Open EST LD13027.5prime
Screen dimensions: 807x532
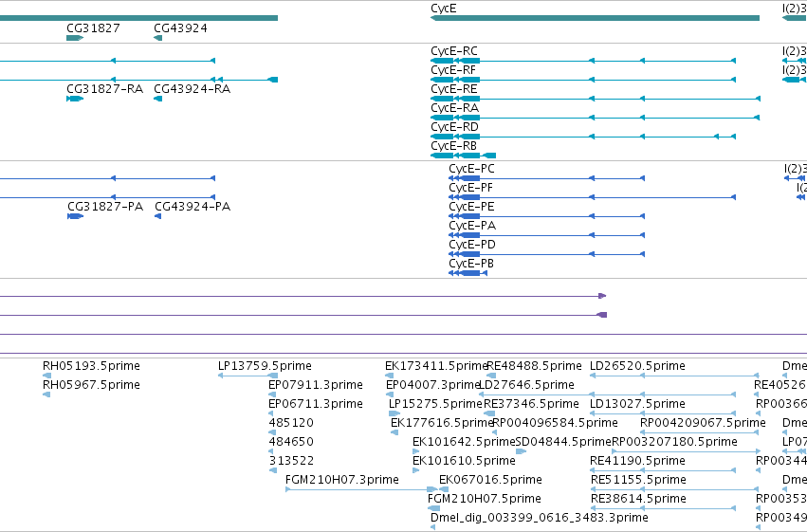[637, 404]
